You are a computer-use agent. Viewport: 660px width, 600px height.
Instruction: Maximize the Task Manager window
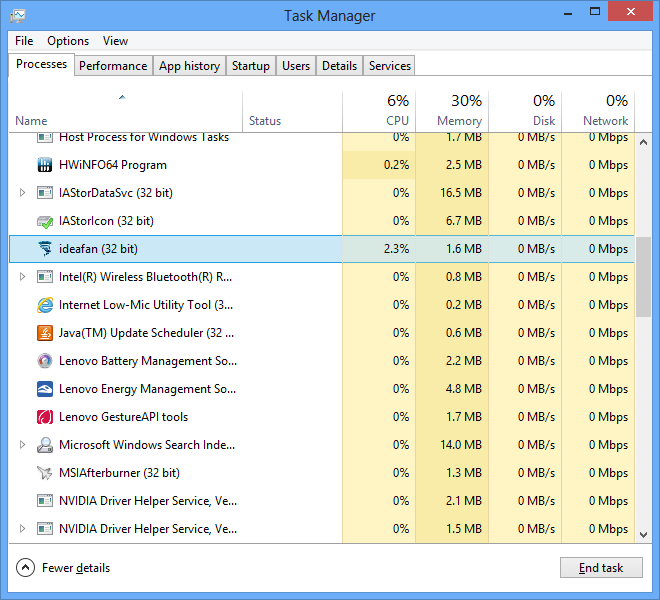[x=595, y=12]
